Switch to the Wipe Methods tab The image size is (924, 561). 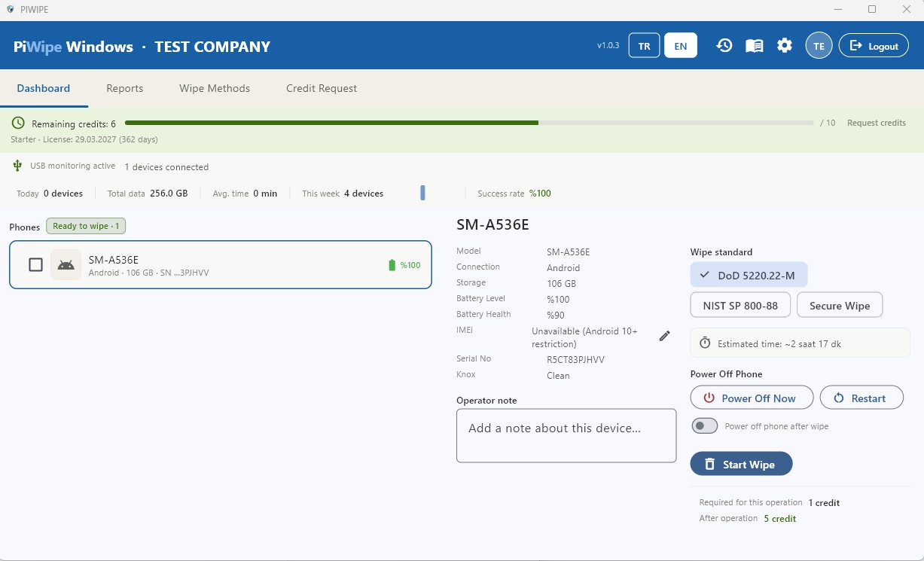[x=215, y=88]
